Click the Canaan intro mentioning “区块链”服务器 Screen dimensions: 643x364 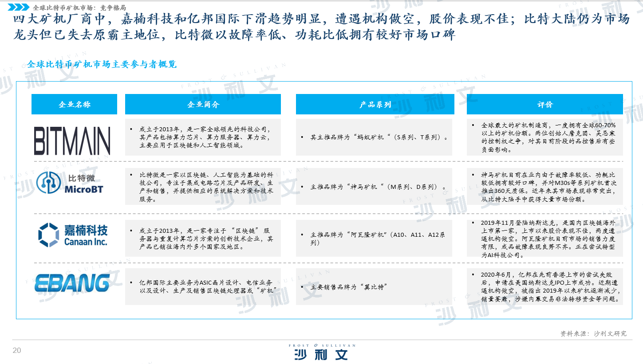point(203,238)
